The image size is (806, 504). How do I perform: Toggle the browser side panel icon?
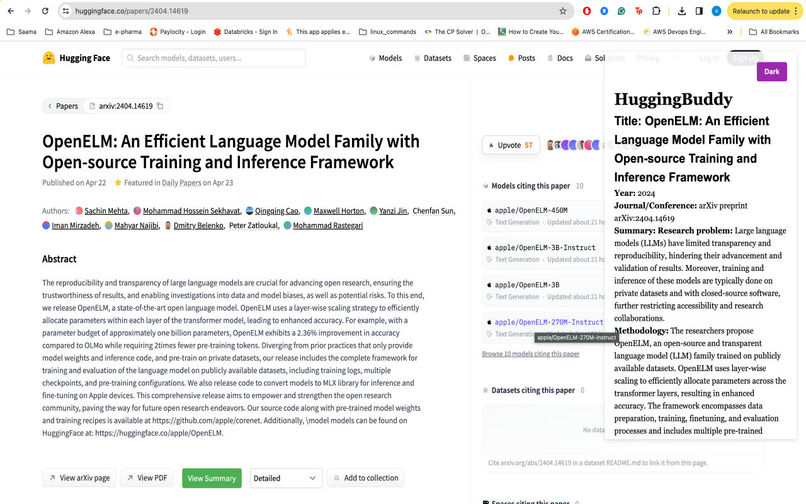699,11
